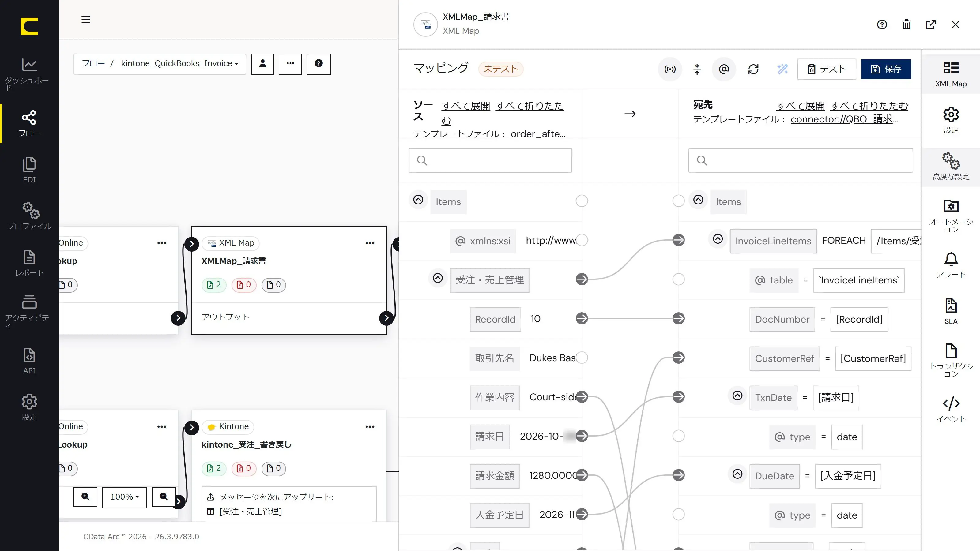Click the magic wand auto-map icon

pyautogui.click(x=782, y=69)
